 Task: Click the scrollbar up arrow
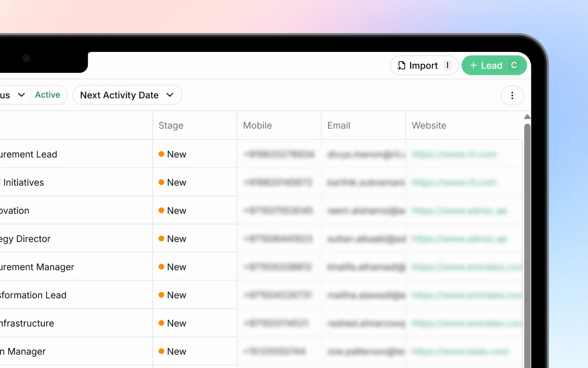point(527,117)
